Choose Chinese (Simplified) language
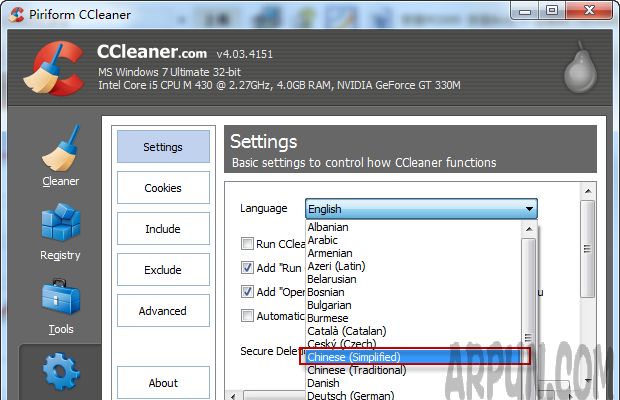The image size is (620, 400). [x=414, y=357]
